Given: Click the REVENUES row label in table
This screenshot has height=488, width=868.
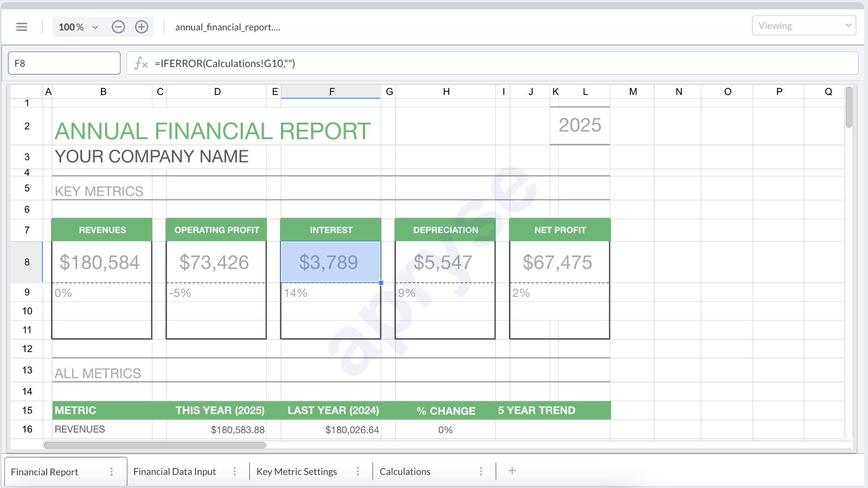Looking at the screenshot, I should tap(80, 429).
